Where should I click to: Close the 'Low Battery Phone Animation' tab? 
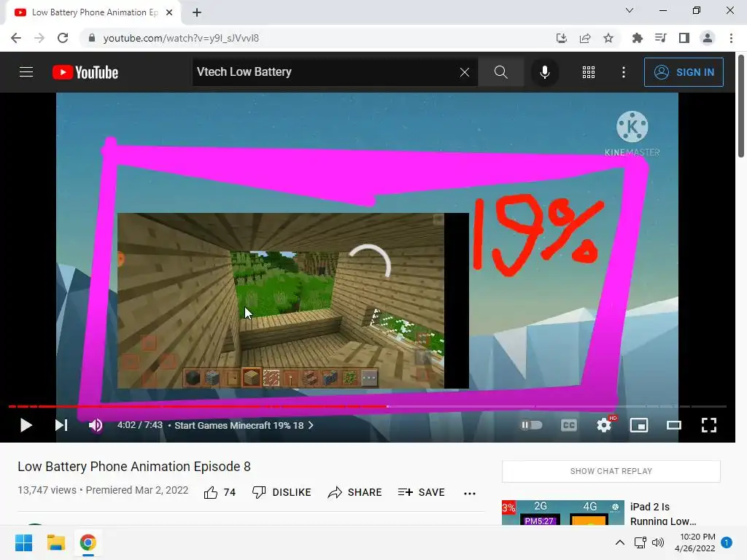[x=169, y=12]
